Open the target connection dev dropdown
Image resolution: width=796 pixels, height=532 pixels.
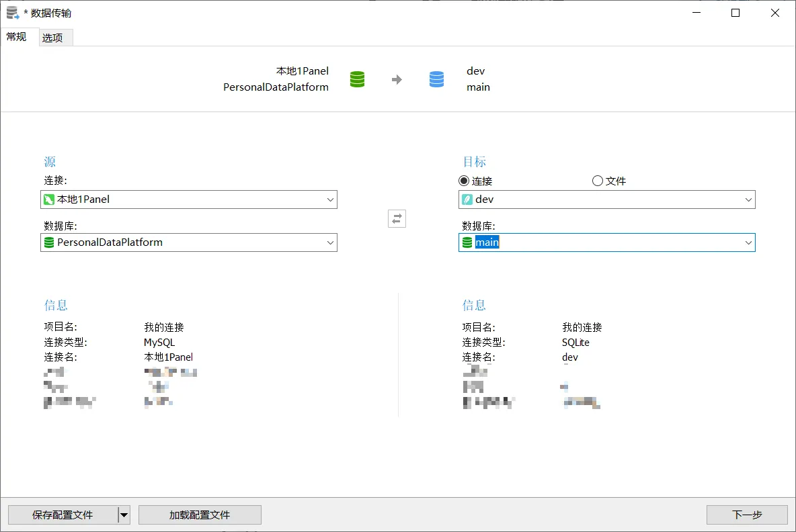coord(748,199)
